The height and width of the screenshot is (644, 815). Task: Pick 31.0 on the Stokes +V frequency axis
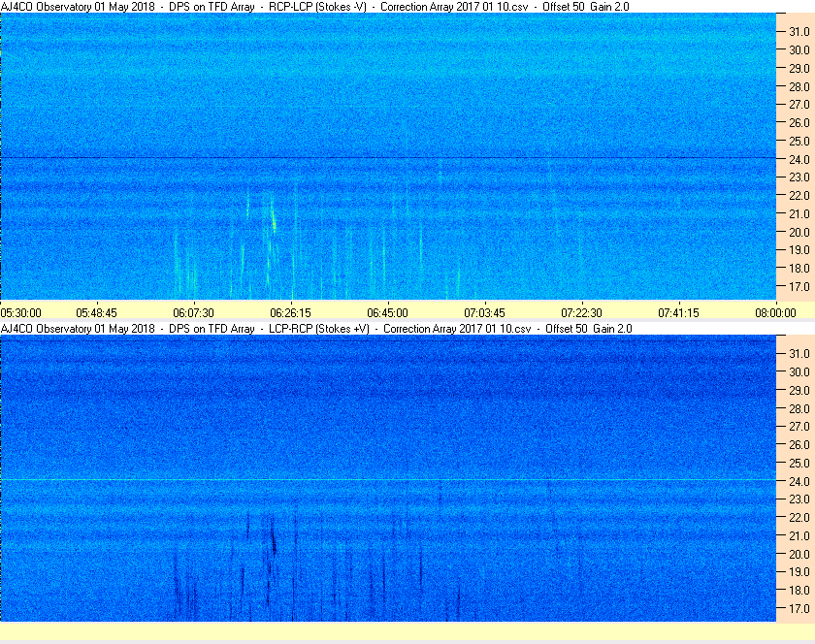click(799, 353)
